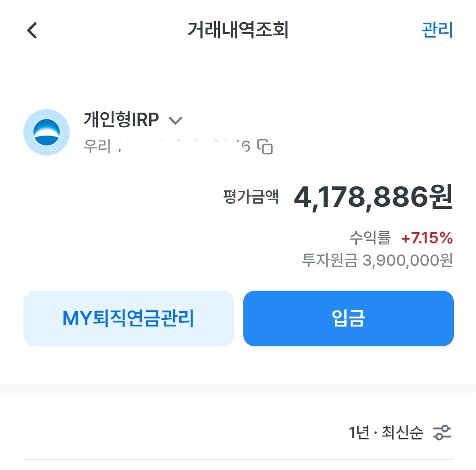Tap the gray section divider band

pyautogui.click(x=238, y=388)
